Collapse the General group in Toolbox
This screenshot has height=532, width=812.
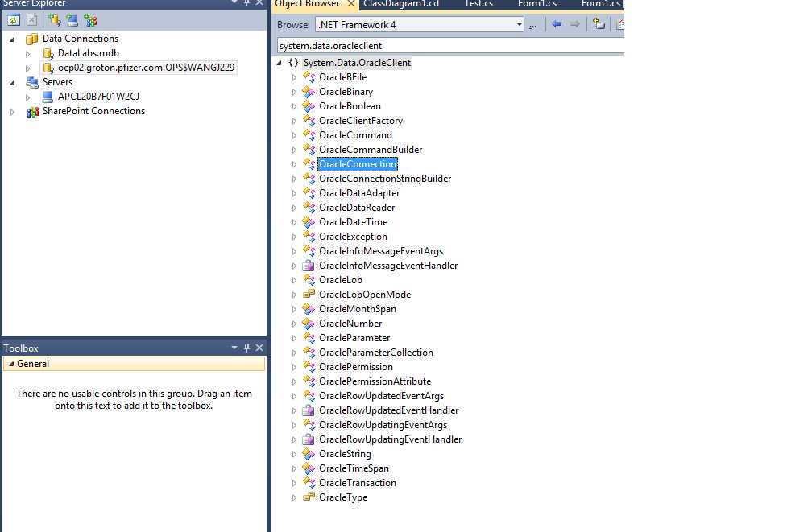click(x=11, y=364)
